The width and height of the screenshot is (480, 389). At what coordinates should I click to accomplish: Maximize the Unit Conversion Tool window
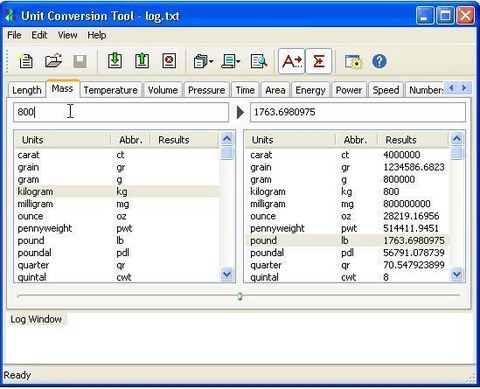click(445, 16)
